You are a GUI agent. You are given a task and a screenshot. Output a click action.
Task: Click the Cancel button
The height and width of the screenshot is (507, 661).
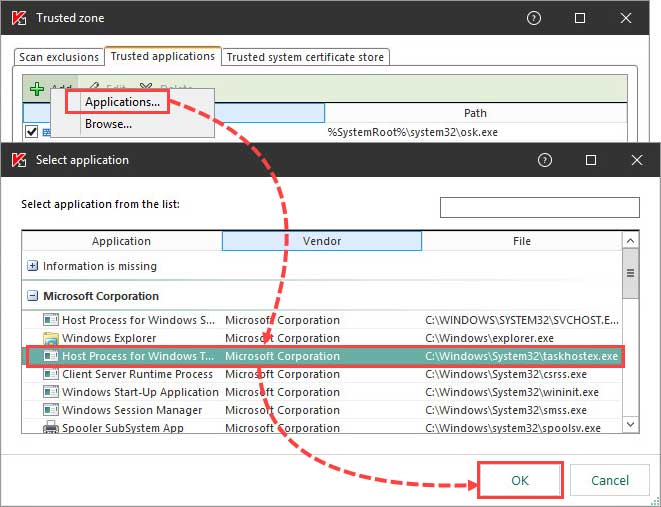[610, 480]
